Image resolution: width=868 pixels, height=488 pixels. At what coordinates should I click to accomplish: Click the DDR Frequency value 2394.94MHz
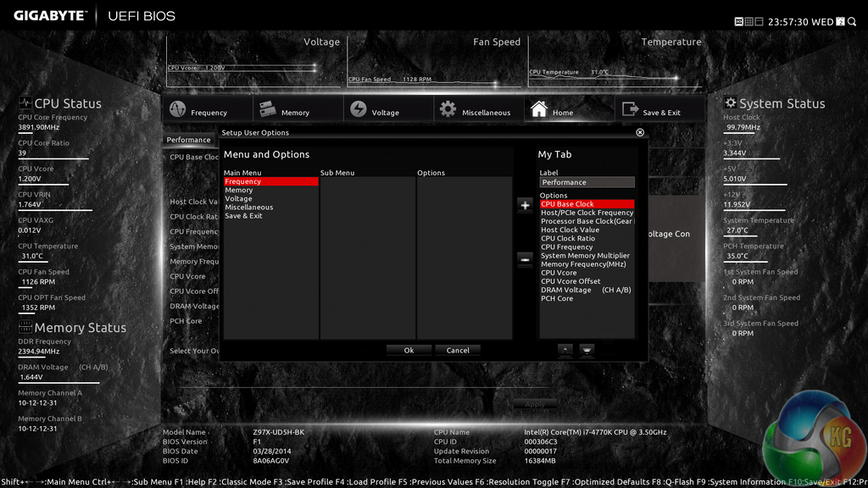tap(39, 352)
